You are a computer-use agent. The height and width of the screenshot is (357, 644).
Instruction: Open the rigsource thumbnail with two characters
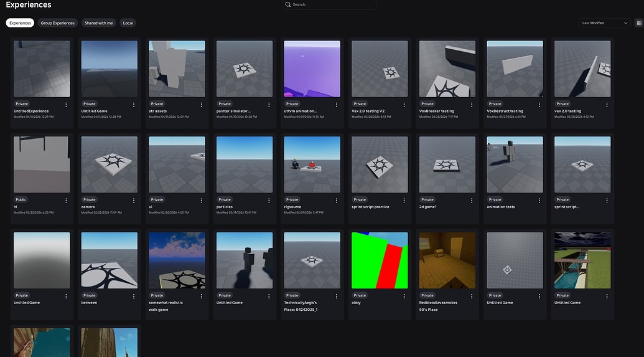312,164
